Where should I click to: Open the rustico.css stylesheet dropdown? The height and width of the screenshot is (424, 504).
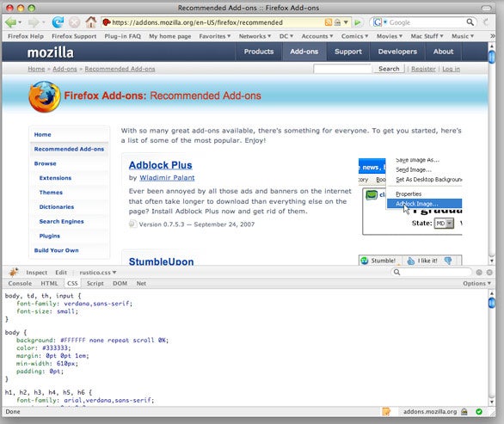click(98, 273)
